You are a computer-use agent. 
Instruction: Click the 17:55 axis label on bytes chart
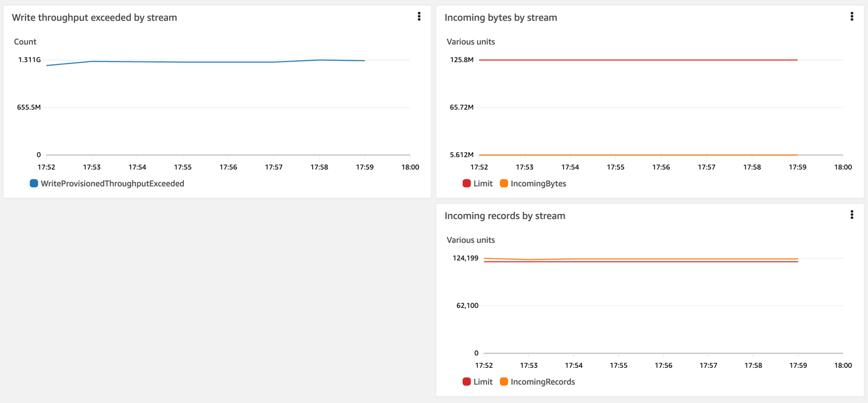point(616,167)
